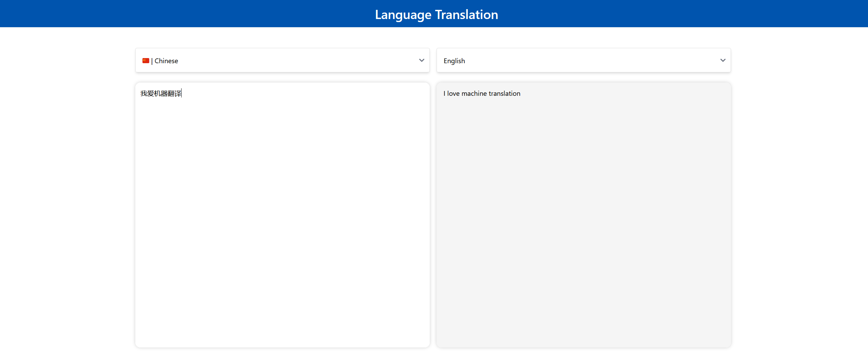Click the target language dropdown chevron arrow
Screen dimensions: 868x359
(x=722, y=60)
